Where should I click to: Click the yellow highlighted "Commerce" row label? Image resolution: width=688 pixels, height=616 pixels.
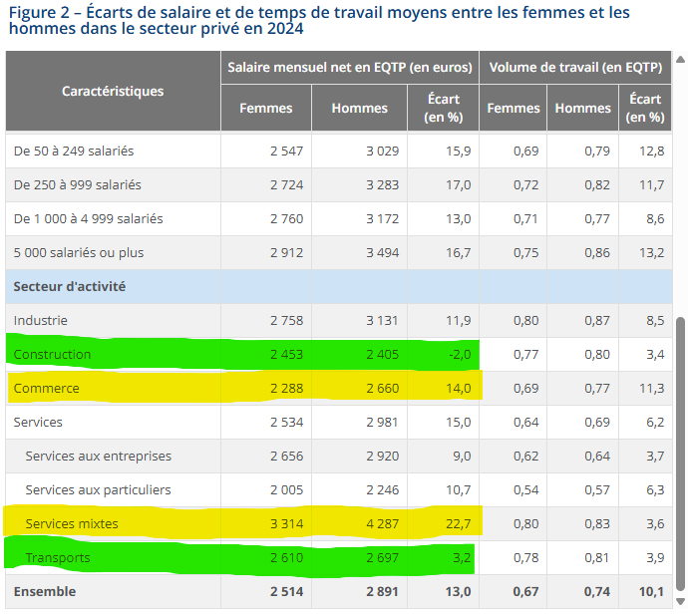(x=46, y=388)
